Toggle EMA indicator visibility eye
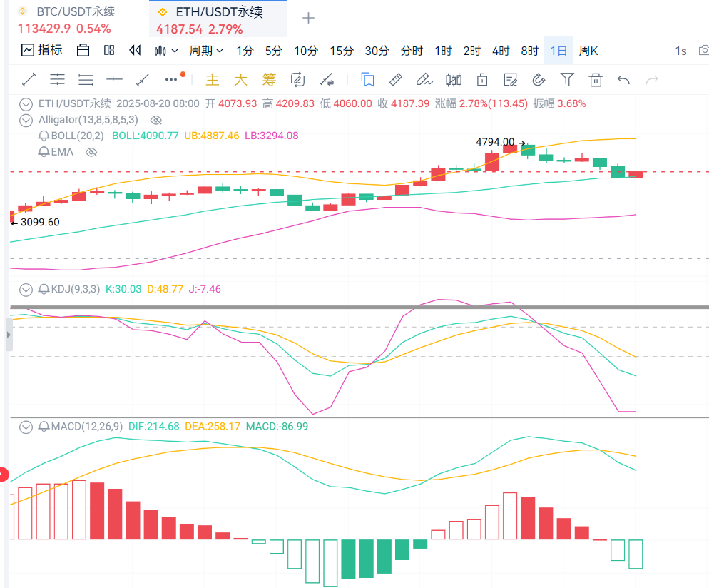 click(91, 152)
